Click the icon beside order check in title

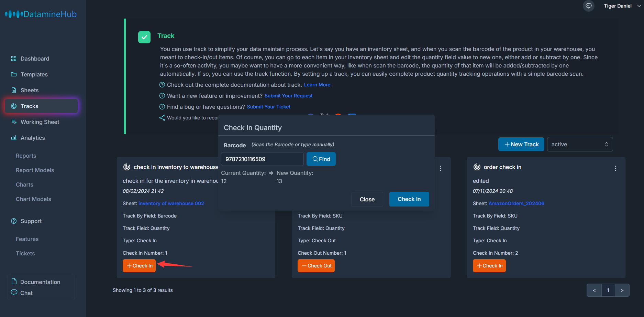(x=477, y=167)
